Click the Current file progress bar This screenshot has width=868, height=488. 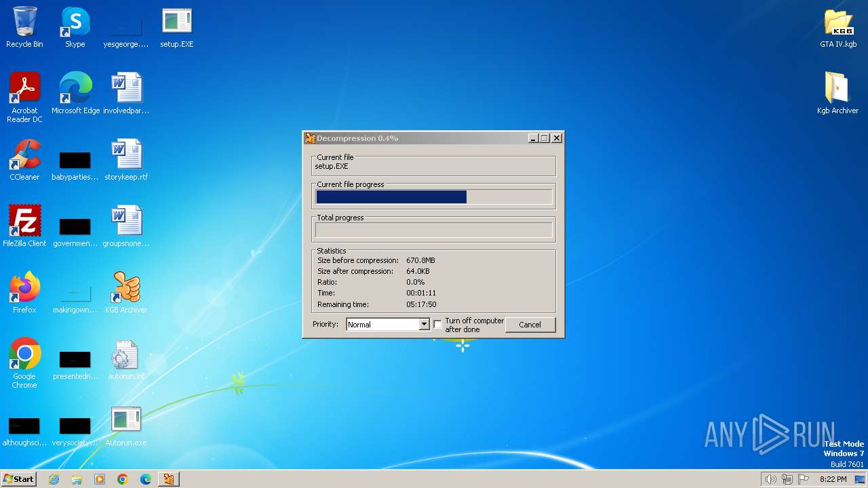[x=434, y=197]
